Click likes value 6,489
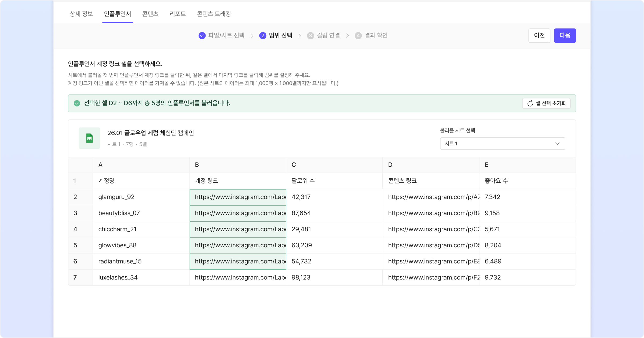 coord(528,261)
